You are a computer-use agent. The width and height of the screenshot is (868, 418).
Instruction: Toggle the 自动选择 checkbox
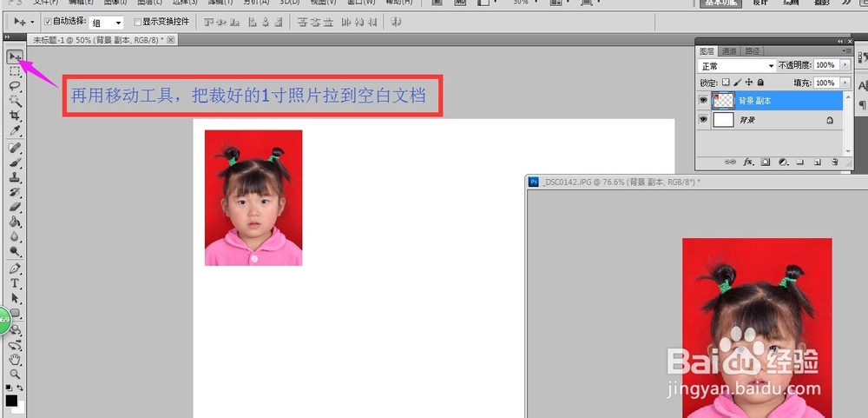(x=48, y=22)
